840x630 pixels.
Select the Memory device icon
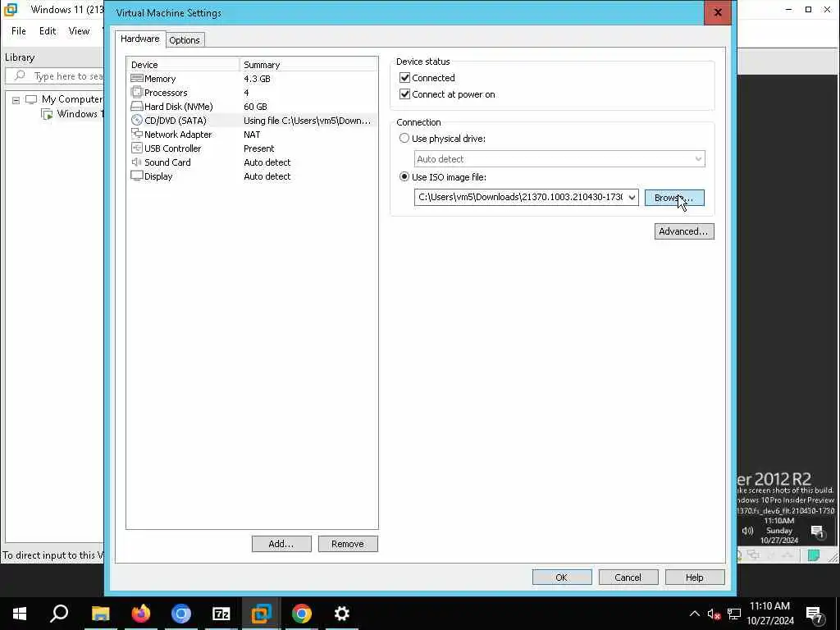(137, 78)
